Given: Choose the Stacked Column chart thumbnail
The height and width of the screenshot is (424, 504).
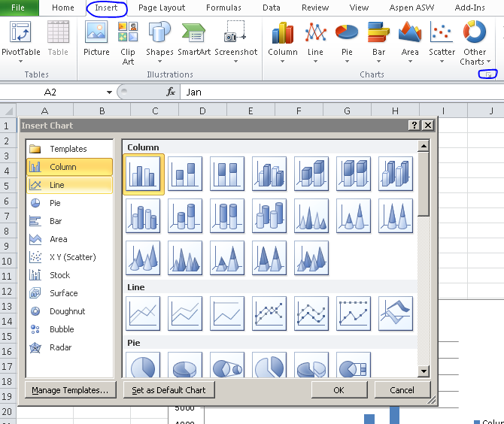Looking at the screenshot, I should (185, 174).
